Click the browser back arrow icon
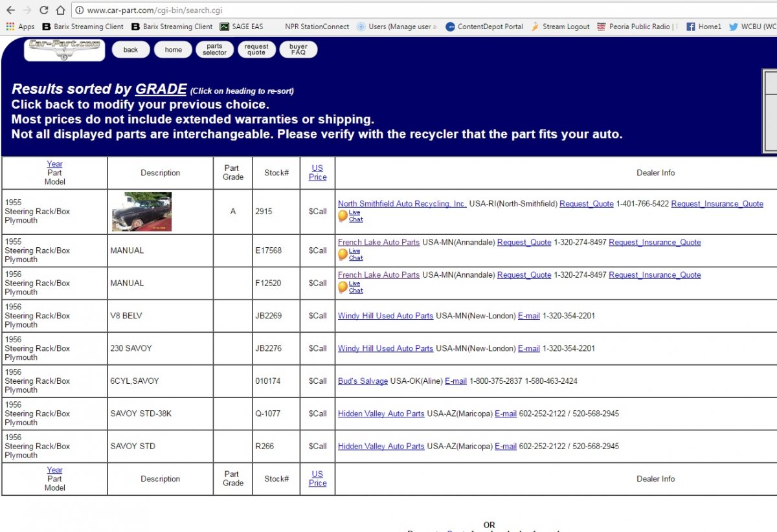The image size is (777, 532). point(10,10)
